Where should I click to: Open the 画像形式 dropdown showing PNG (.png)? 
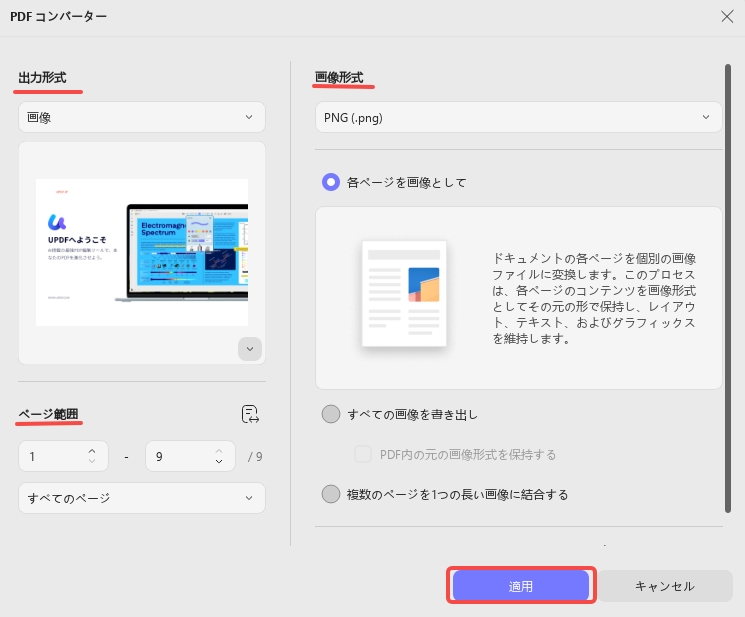coord(518,117)
